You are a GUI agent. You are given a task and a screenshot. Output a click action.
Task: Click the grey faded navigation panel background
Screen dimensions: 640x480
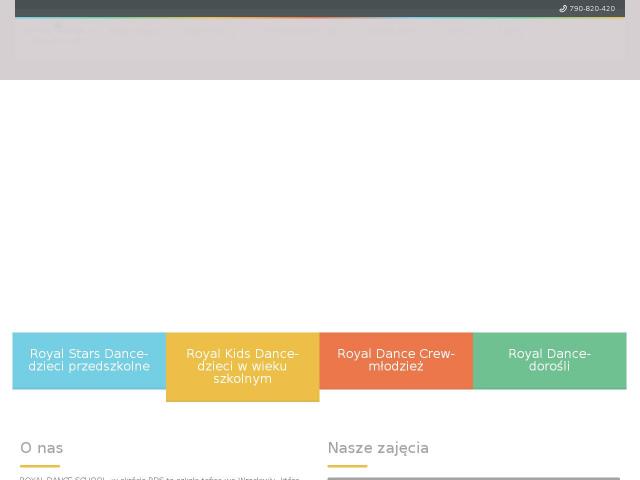tap(320, 51)
